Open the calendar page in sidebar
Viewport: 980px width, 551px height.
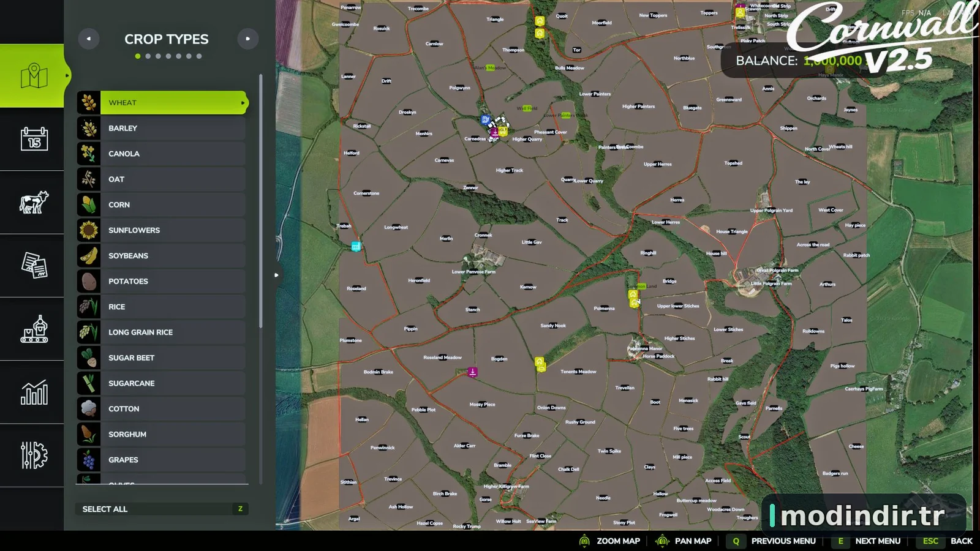pyautogui.click(x=34, y=139)
